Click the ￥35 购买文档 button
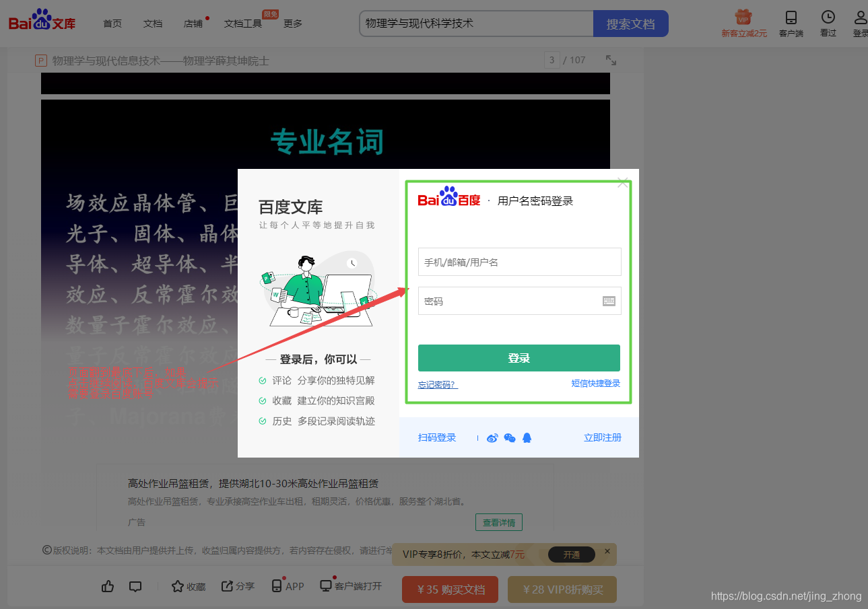The image size is (868, 609). point(450,589)
